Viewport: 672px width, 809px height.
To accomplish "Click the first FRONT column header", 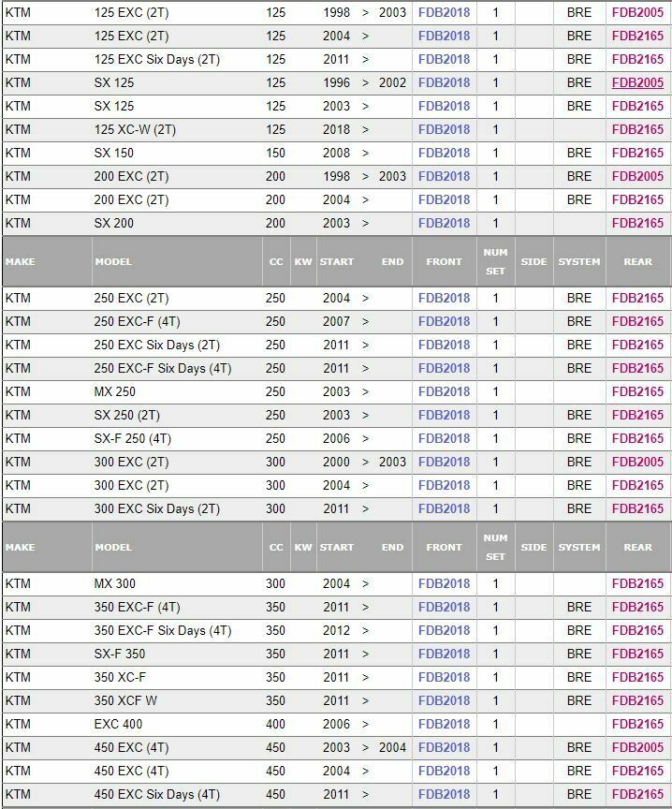I will [444, 261].
